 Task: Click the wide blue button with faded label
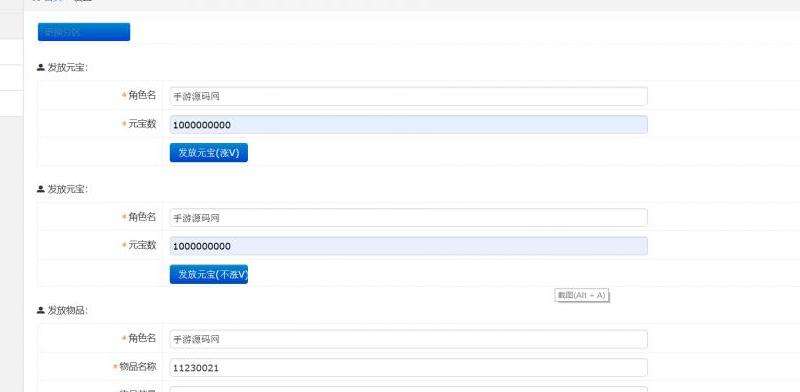click(84, 32)
